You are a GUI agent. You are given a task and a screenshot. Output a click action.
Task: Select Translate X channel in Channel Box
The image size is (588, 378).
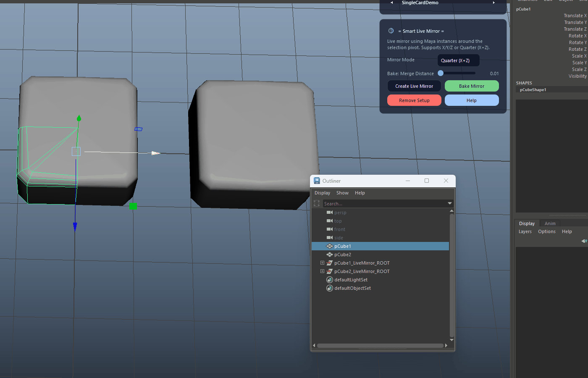tap(575, 16)
